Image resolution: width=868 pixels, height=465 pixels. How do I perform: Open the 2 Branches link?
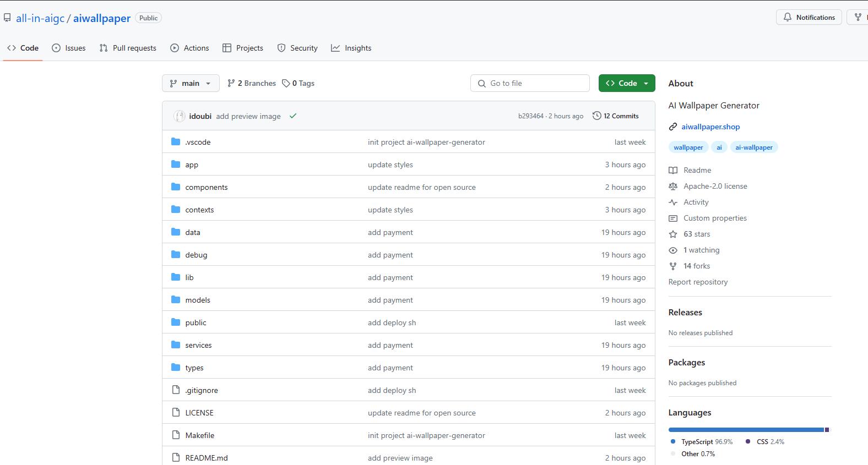(x=252, y=83)
